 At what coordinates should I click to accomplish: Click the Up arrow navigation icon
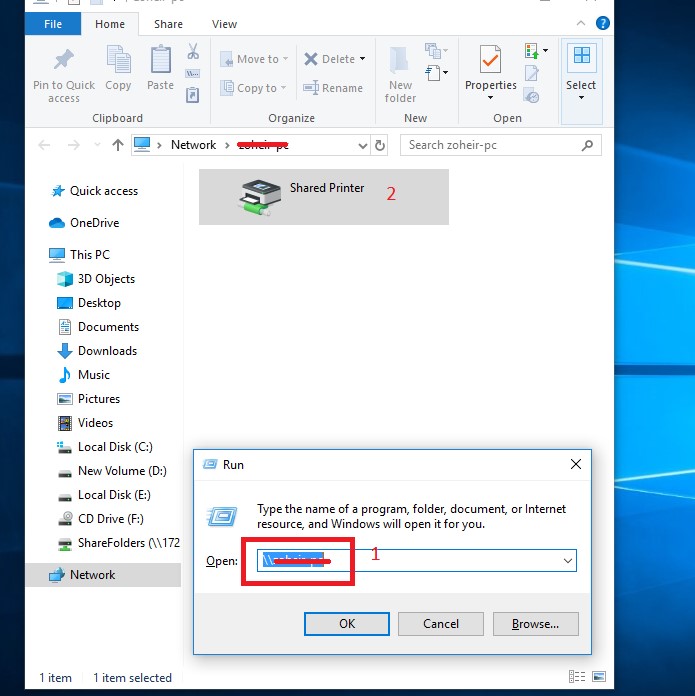point(118,145)
